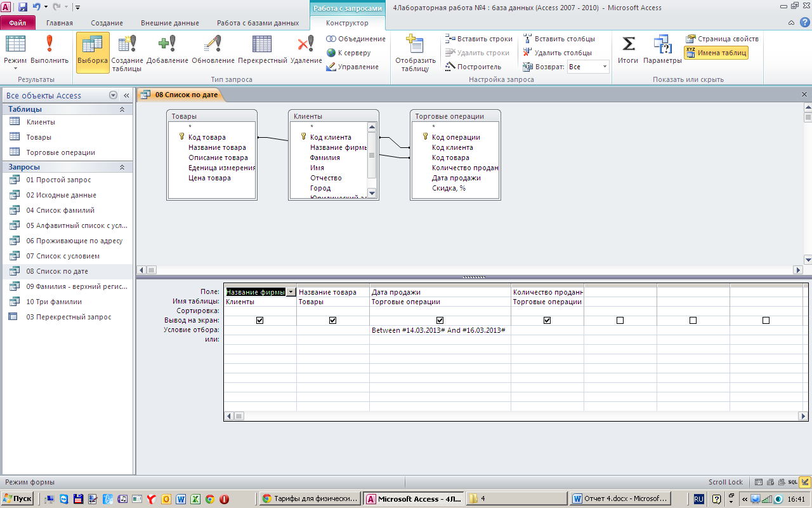Open the Файл tab

click(18, 23)
